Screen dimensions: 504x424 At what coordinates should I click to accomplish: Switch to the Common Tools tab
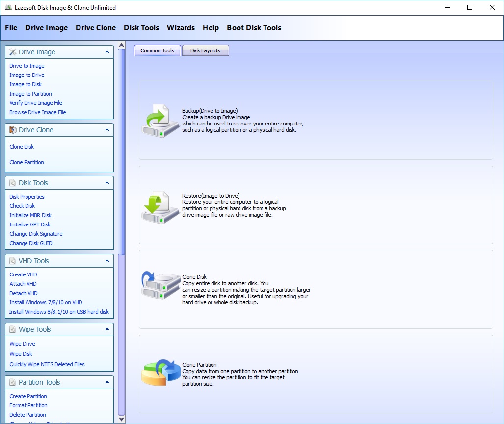coord(157,50)
